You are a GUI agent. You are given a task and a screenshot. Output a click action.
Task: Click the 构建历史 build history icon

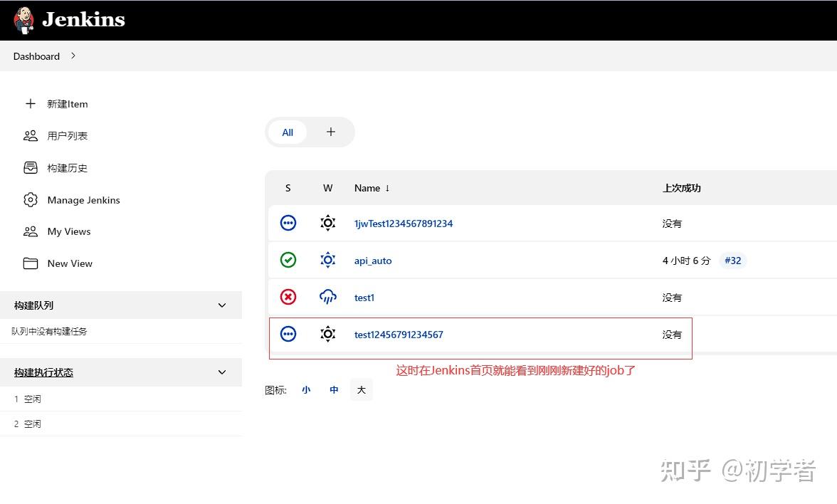(x=31, y=167)
